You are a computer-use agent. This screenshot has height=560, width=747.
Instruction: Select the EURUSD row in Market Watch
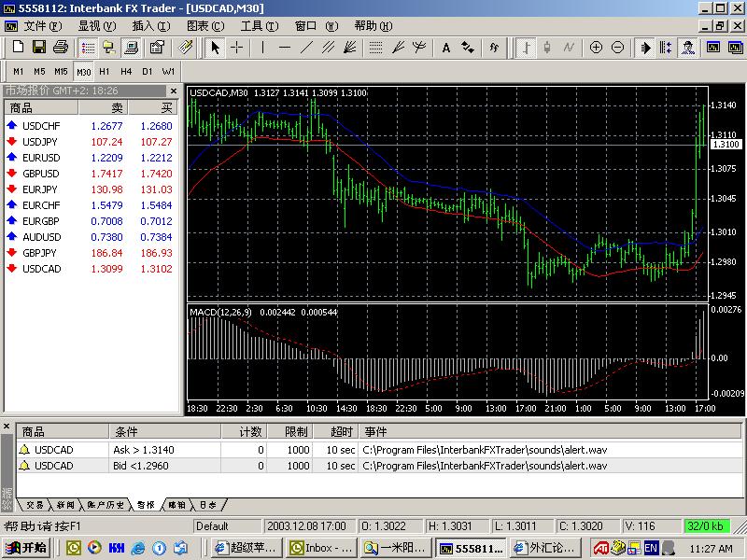(x=91, y=158)
